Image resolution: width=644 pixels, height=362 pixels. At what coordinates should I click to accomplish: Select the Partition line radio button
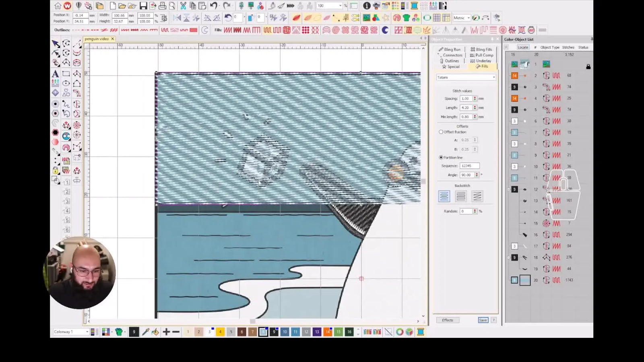[x=441, y=157]
